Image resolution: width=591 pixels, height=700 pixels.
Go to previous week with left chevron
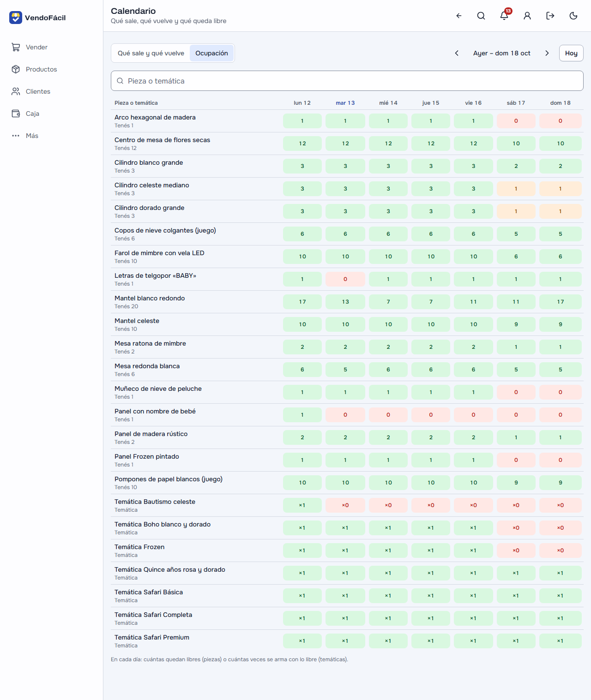coord(457,53)
